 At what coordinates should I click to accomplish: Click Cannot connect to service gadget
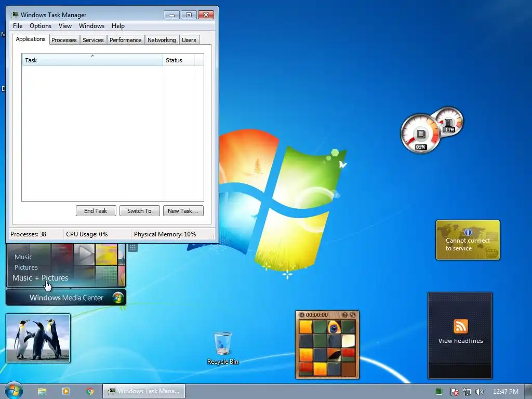coord(468,240)
